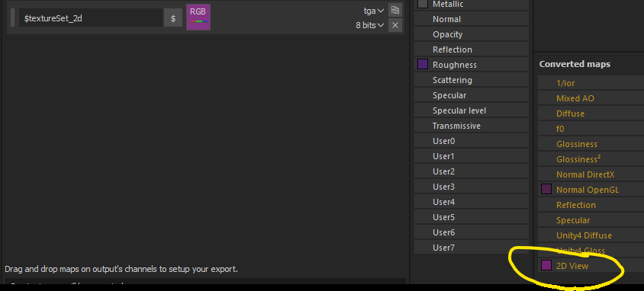Select the User7 channel
This screenshot has width=644, height=291.
[471, 248]
